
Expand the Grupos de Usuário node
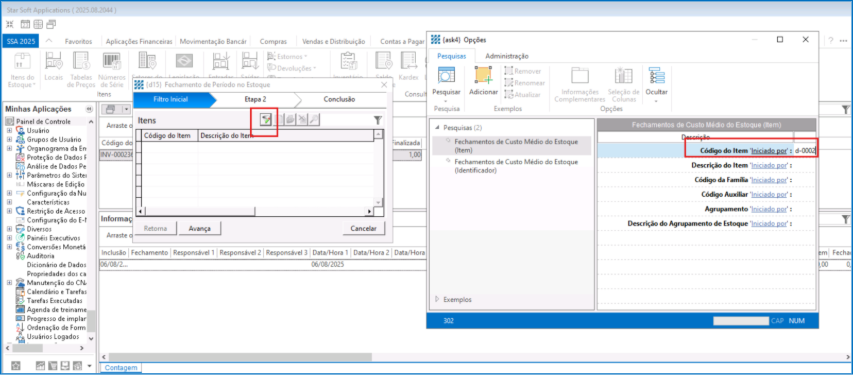[9, 139]
